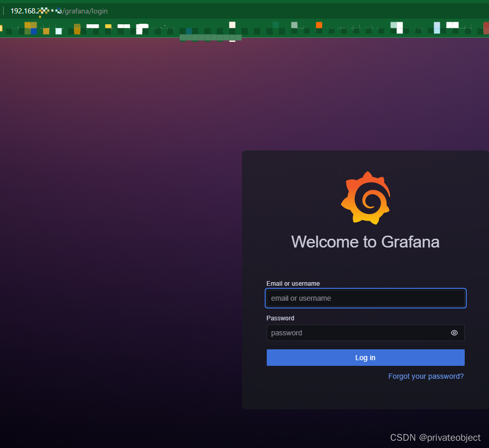Click the "Password" field label
This screenshot has width=489, height=448.
[280, 318]
